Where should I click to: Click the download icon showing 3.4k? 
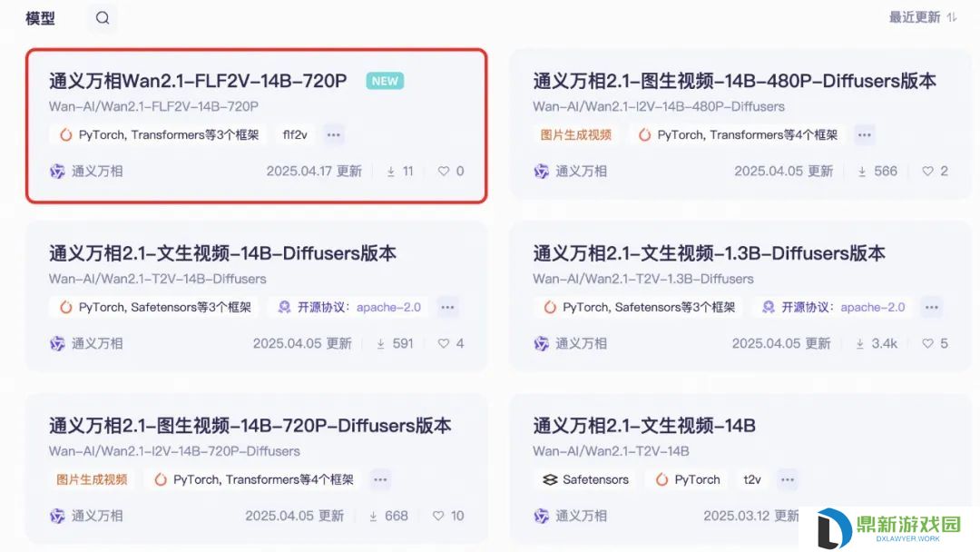click(860, 344)
